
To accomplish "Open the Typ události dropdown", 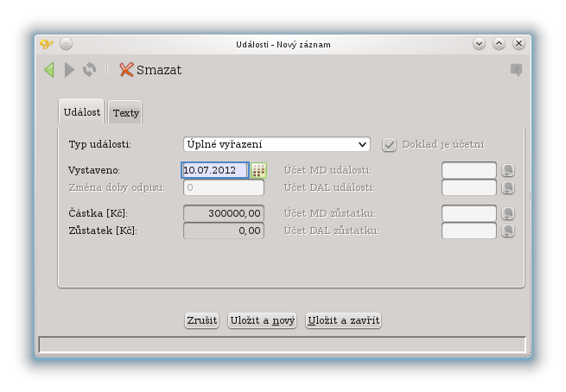I will (277, 144).
